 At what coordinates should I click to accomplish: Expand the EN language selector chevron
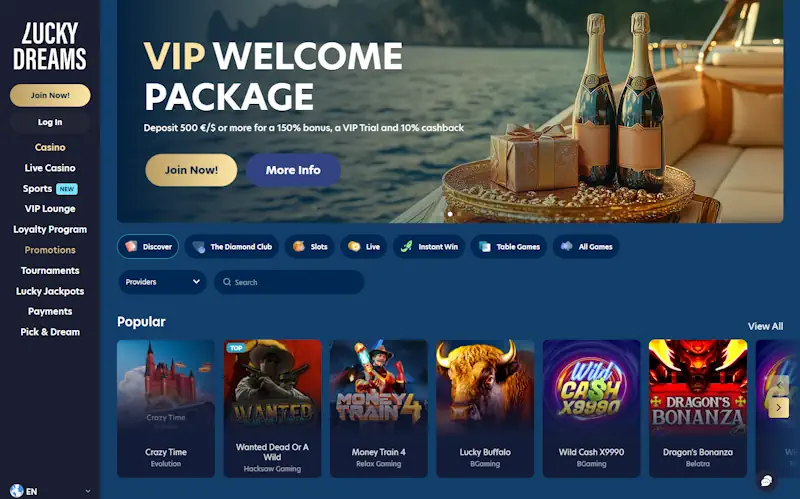pyautogui.click(x=88, y=491)
